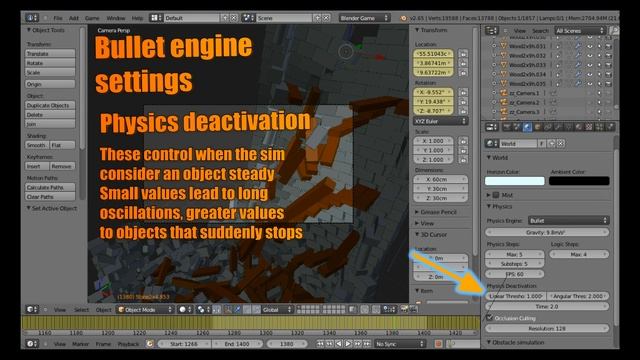Open the Physics properties tab icon
Image resolution: width=640 pixels, height=360 pixels.
pyautogui.click(x=610, y=127)
